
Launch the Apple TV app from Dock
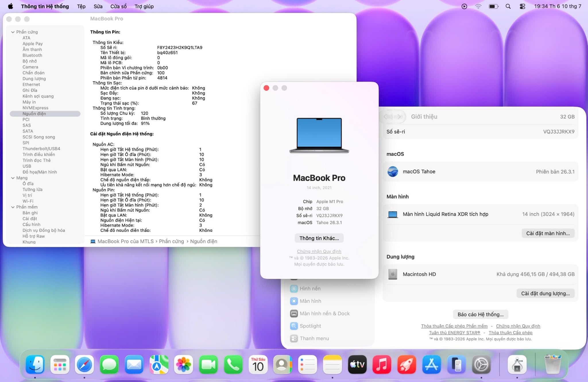(357, 364)
